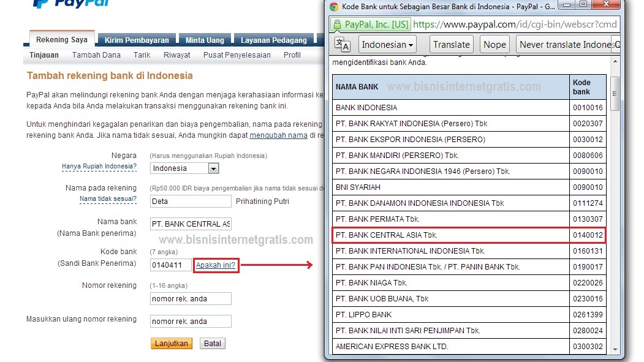Click PT. BANK UOB BUANA, Tbk row
Screen dimensions: 644x362
[469, 299]
